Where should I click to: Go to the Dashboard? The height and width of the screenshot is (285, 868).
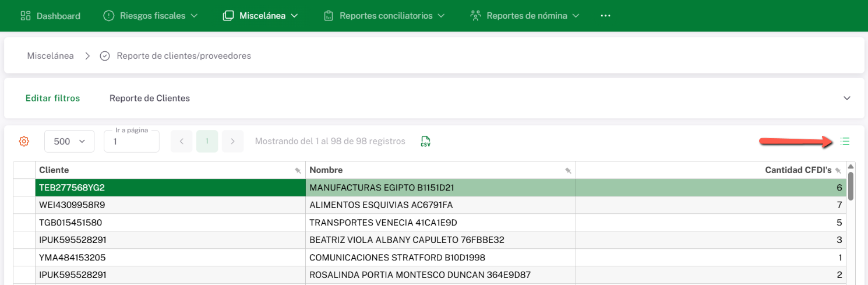tap(50, 16)
